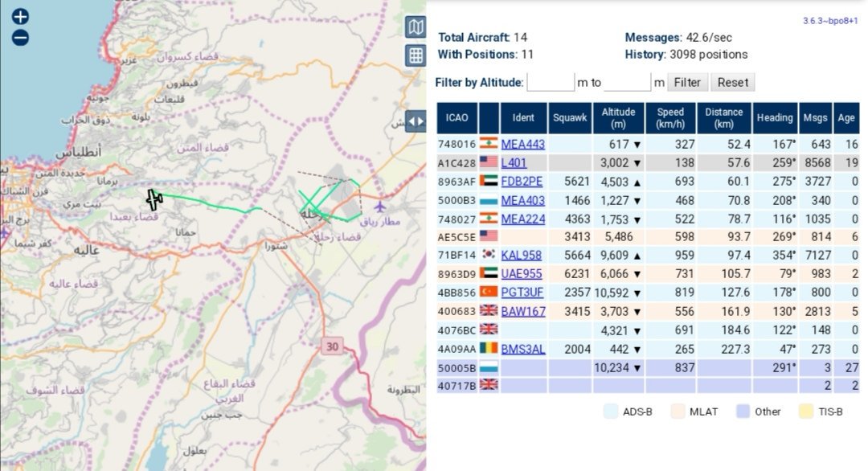Click the UK flag in 40717B row
The height and width of the screenshot is (471, 868).
(489, 385)
